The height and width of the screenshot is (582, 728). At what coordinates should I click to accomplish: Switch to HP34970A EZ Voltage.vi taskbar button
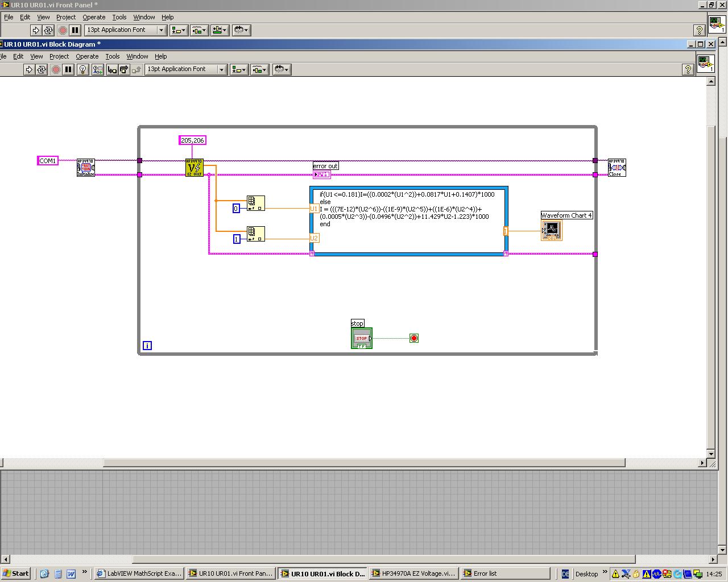pos(413,573)
